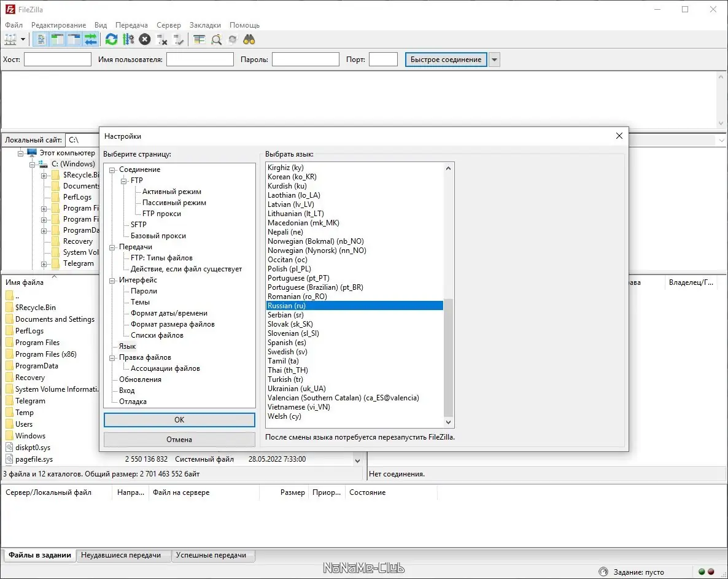Open the Вид menu
728x579 pixels.
[100, 25]
